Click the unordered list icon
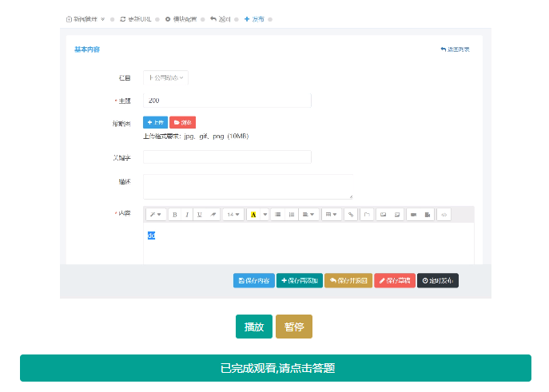 (277, 214)
